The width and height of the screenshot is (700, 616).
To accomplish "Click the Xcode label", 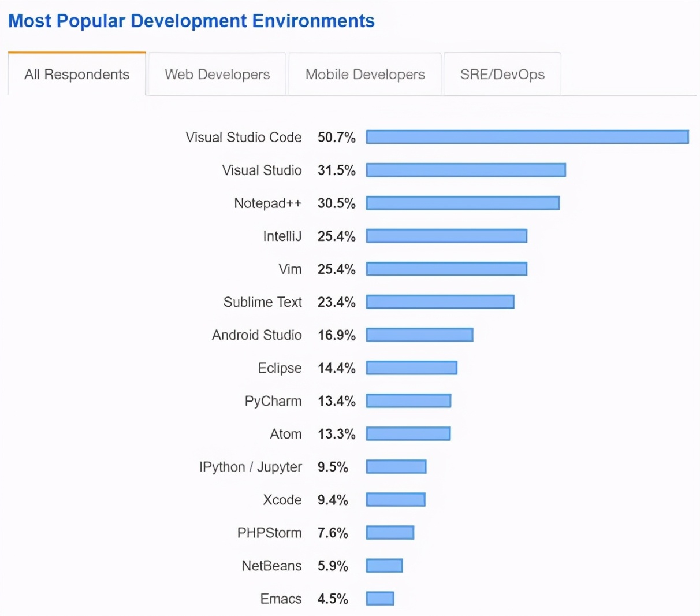I will pos(282,499).
